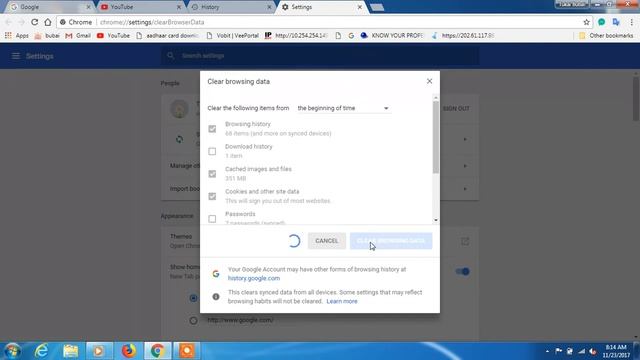Open the media player taskbar icon
This screenshot has height=360, width=640.
point(99,351)
